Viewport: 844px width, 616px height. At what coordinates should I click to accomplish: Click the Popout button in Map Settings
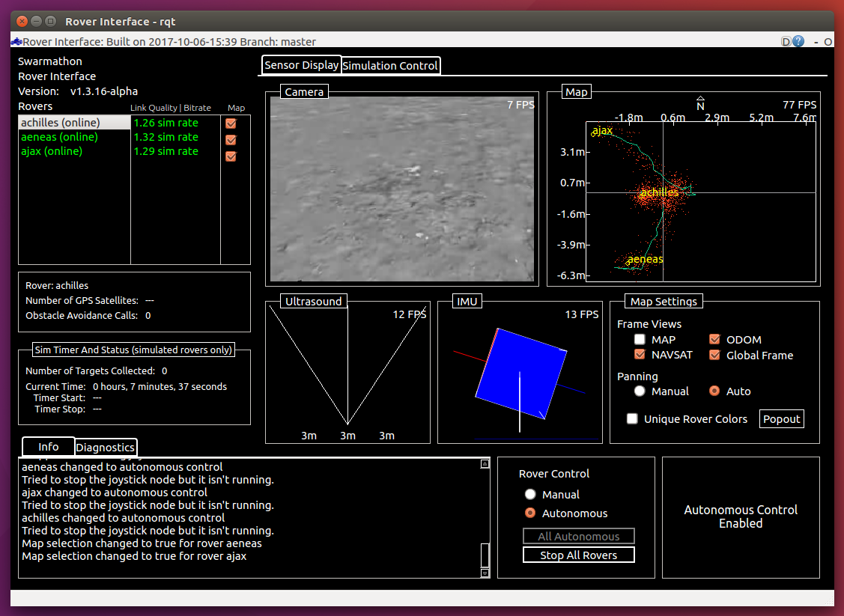(x=782, y=419)
